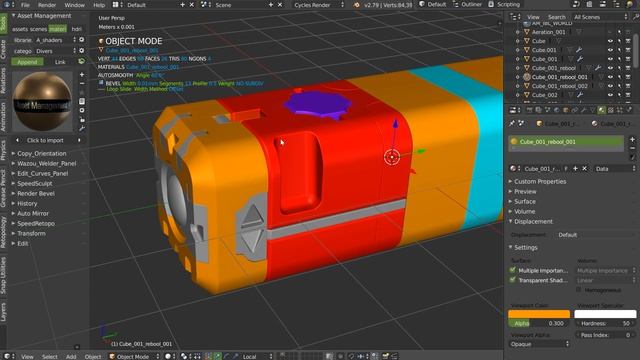Open the Help menu
Image resolution: width=640 pixels, height=360 pixels.
(99, 5)
